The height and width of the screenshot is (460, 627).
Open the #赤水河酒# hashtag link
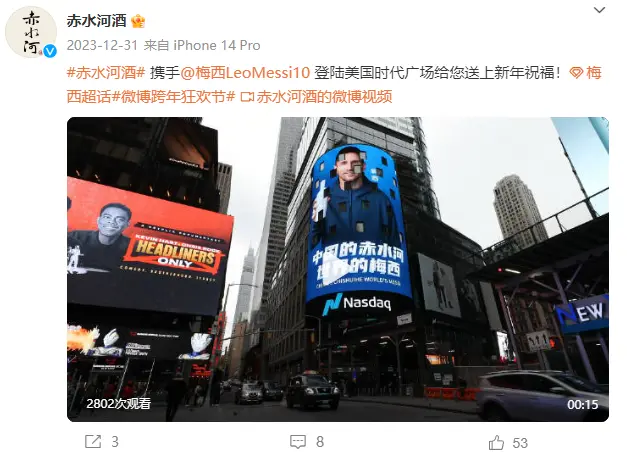coord(106,73)
